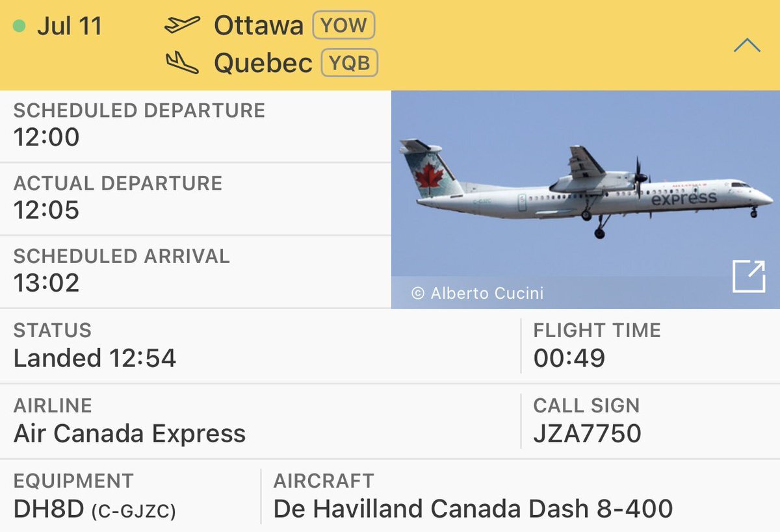Select the Scheduled Departure 12:00 row
This screenshot has height=532, width=780.
[195, 126]
